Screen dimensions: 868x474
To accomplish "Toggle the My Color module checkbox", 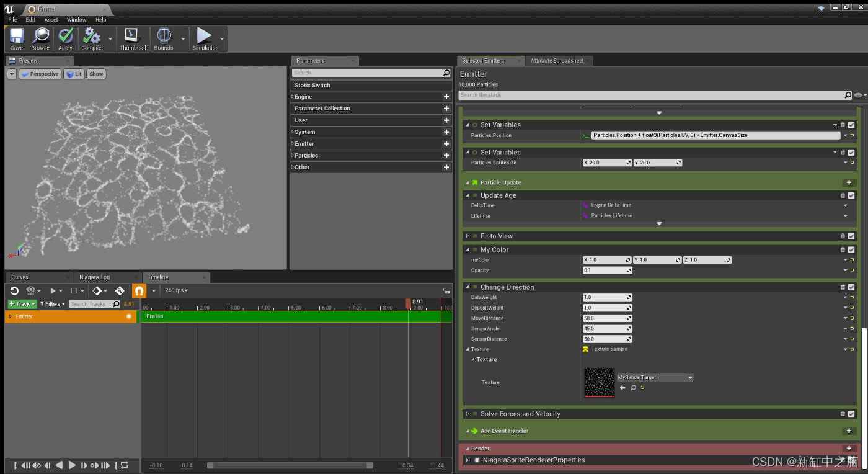I will pos(851,249).
